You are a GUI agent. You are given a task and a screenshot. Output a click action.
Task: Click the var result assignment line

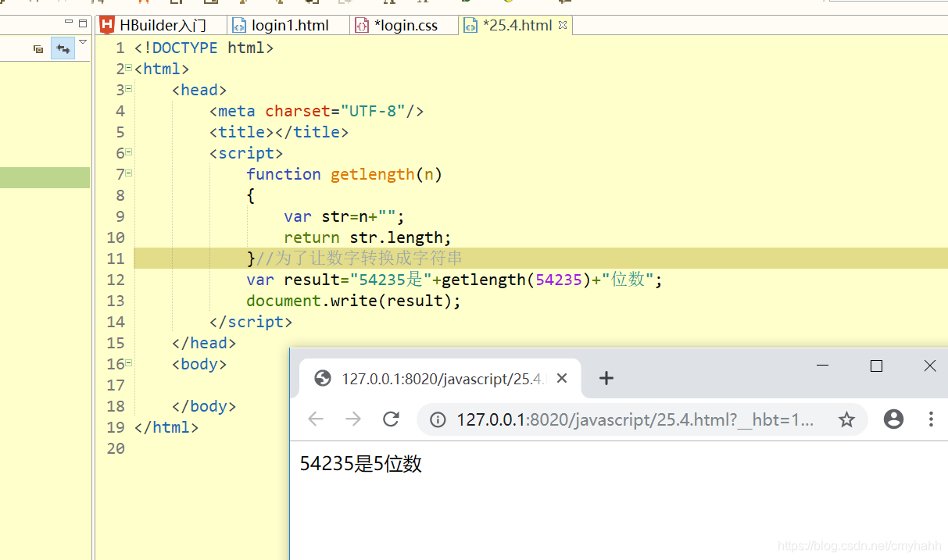[455, 280]
